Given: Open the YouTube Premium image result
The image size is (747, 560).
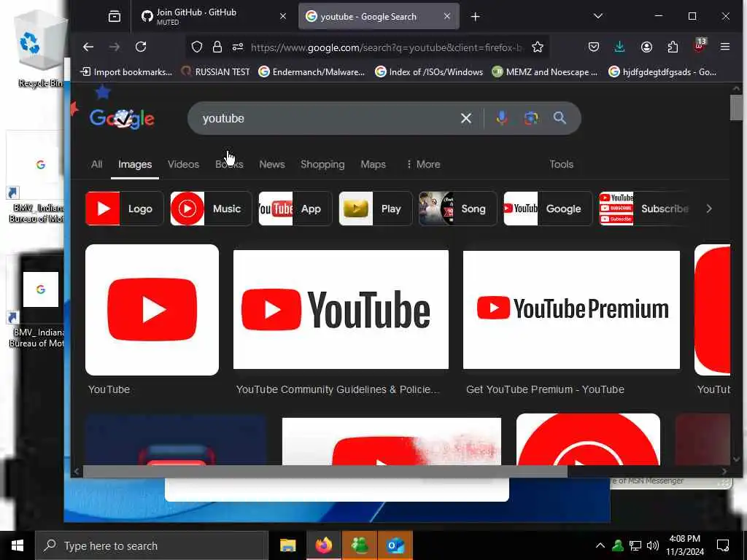Looking at the screenshot, I should [x=571, y=309].
